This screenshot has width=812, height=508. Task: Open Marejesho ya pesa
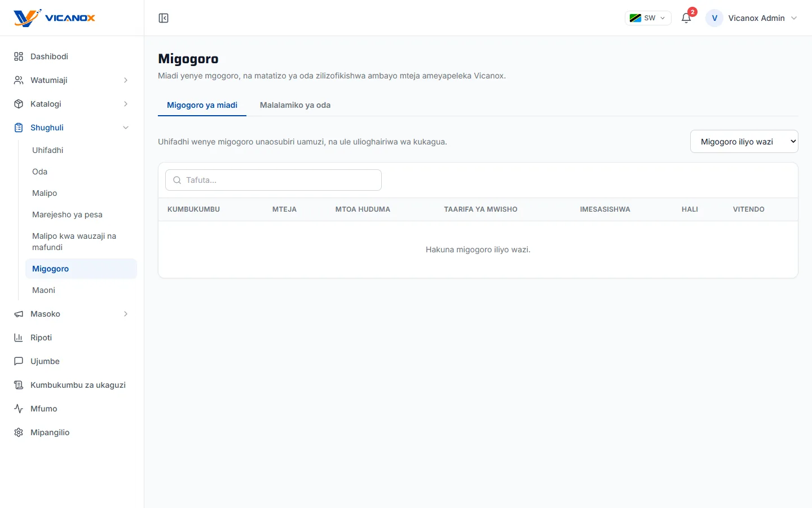81,214
